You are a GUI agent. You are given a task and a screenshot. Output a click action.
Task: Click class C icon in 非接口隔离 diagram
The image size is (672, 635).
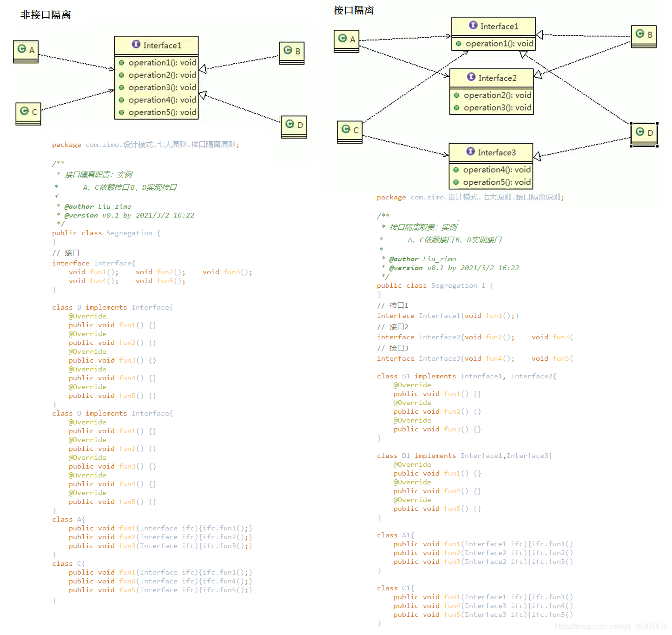[x=25, y=111]
